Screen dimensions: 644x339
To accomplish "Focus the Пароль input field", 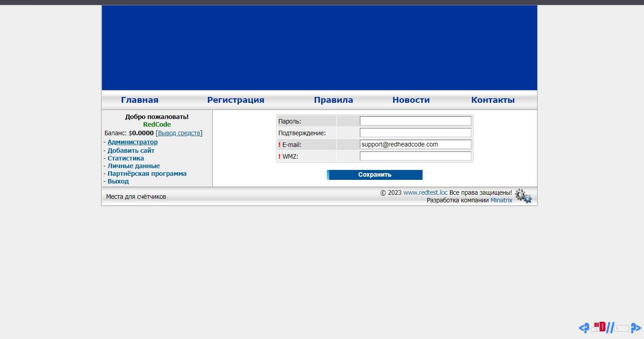I will pyautogui.click(x=415, y=121).
